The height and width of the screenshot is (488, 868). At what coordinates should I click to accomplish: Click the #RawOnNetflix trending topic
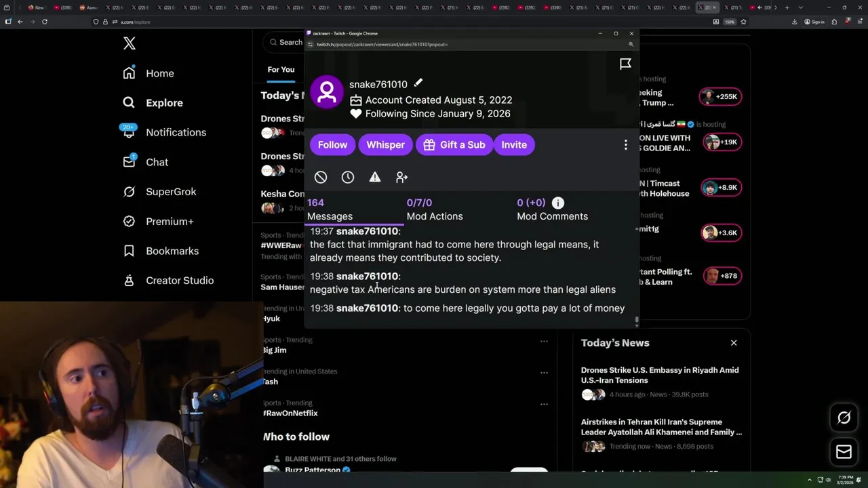[x=290, y=413]
